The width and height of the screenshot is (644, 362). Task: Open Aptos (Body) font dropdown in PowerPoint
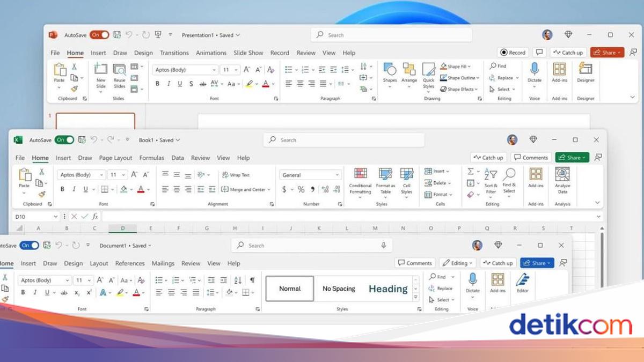point(214,70)
